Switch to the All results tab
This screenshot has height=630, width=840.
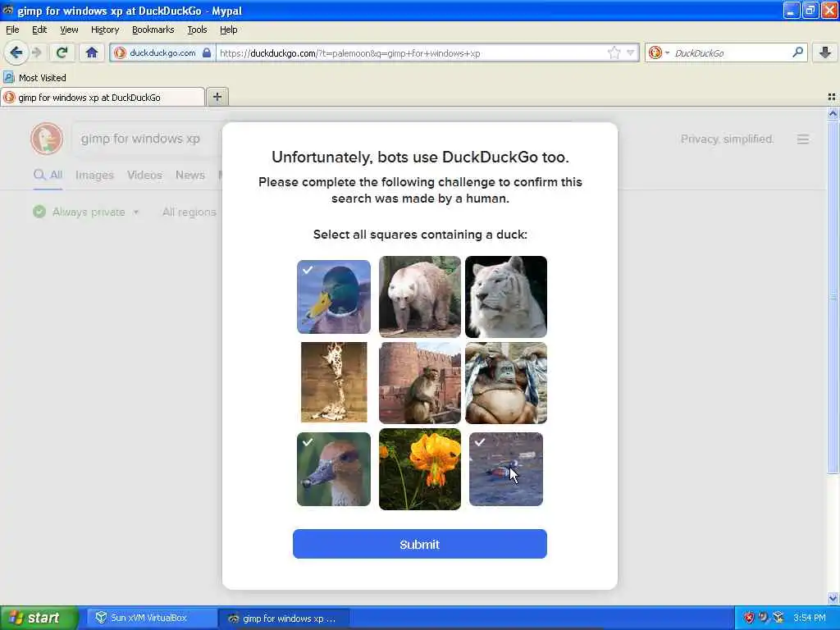pyautogui.click(x=48, y=176)
